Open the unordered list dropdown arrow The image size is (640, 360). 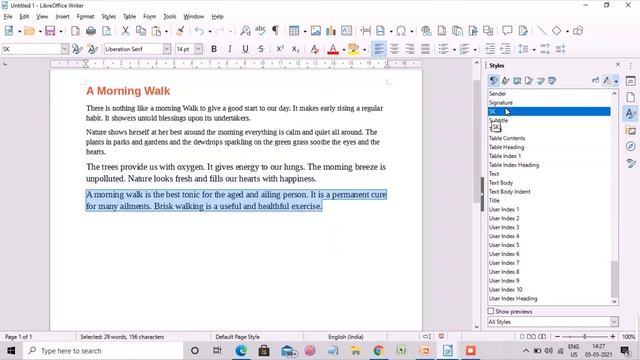click(454, 50)
